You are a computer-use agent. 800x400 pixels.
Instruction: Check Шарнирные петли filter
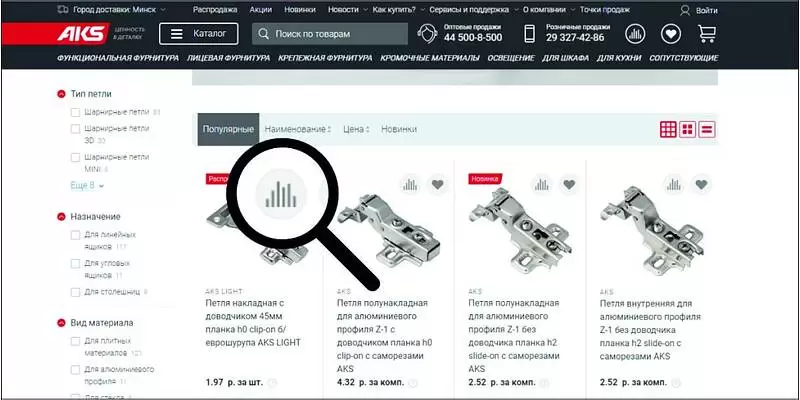coord(75,112)
